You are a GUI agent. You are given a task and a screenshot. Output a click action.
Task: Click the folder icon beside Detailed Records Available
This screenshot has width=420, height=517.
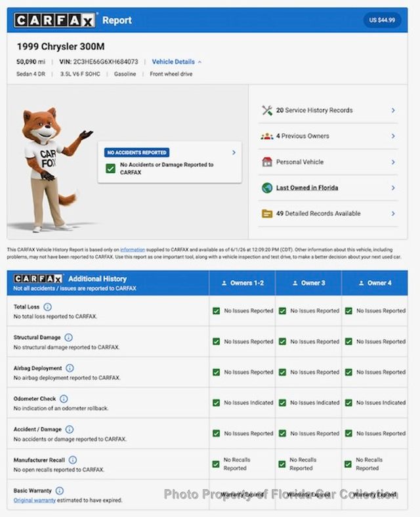(x=266, y=214)
